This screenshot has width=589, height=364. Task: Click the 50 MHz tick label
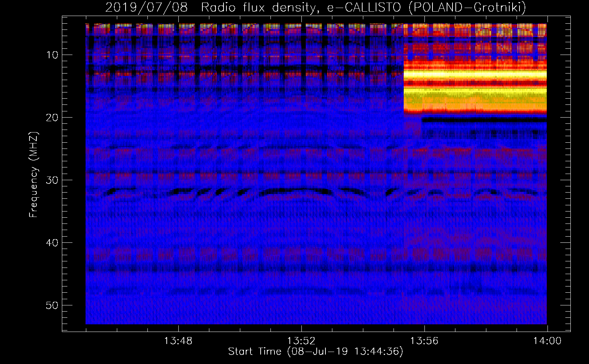coord(52,305)
